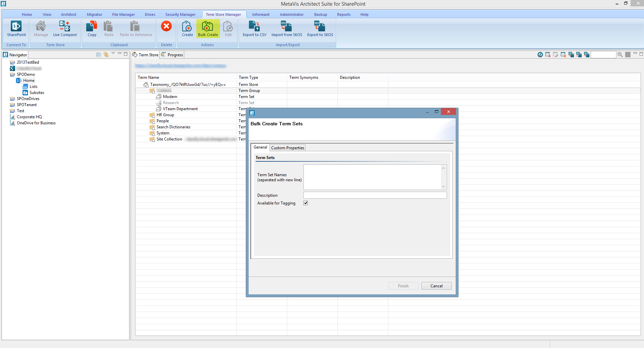Open the Security Manager ribbon tab
The width and height of the screenshot is (644, 348).
180,14
